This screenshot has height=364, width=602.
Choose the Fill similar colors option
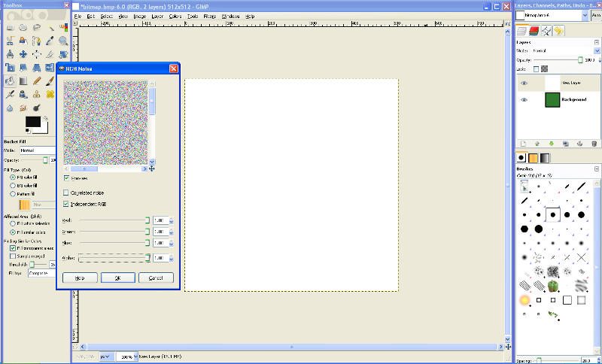click(13, 232)
